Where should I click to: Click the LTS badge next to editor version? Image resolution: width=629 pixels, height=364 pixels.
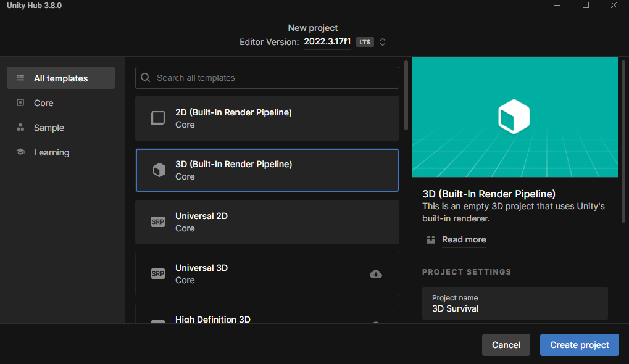pyautogui.click(x=365, y=42)
